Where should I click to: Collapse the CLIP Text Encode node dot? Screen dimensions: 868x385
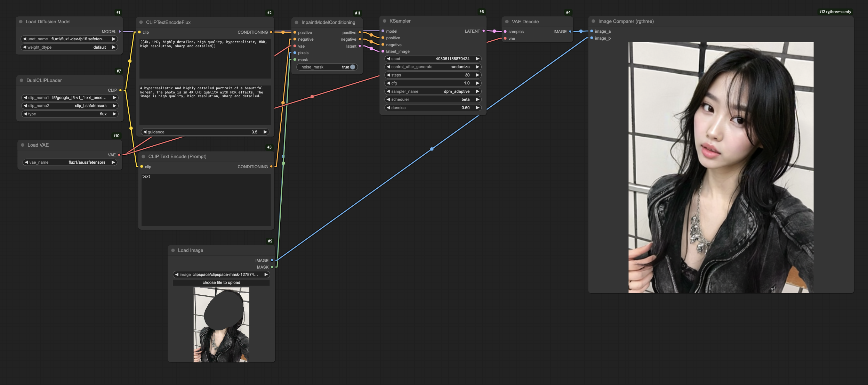(143, 156)
